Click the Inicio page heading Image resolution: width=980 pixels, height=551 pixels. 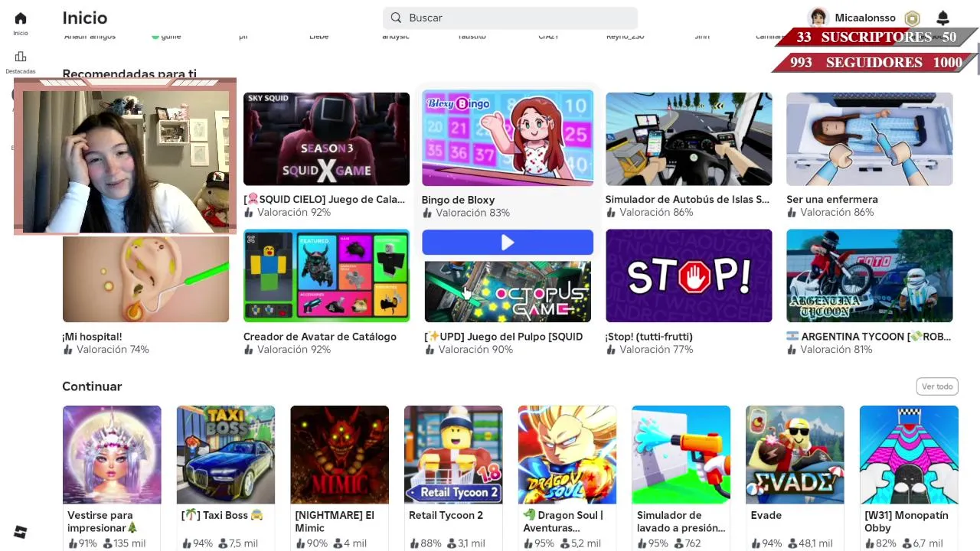85,18
